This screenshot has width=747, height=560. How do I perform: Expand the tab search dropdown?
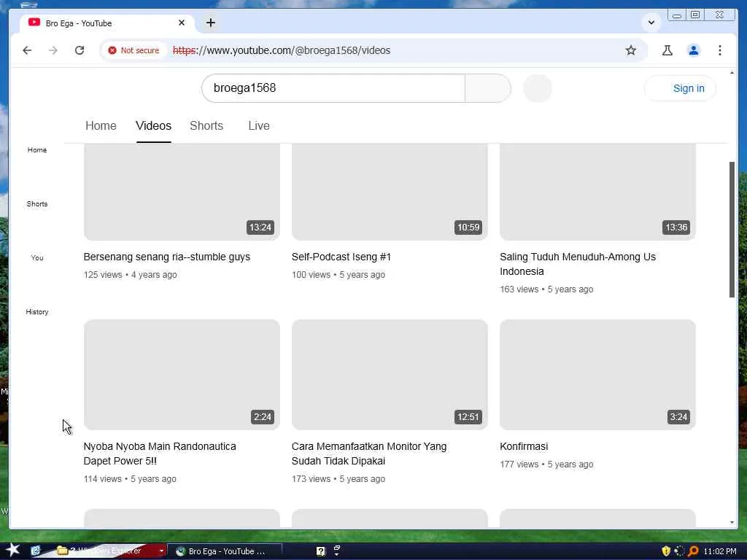coord(651,23)
